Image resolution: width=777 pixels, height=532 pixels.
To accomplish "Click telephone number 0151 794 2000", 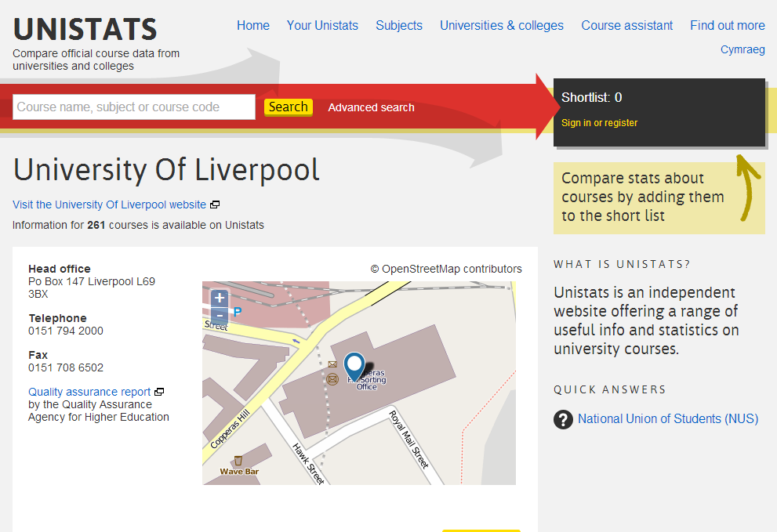I will [x=66, y=331].
